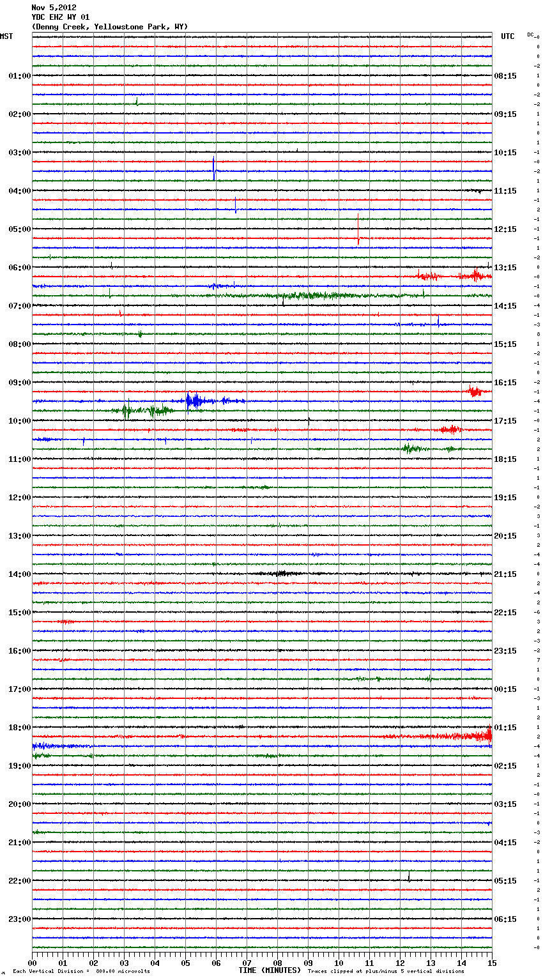This screenshot has width=543, height=980.
Task: Click the 11:15 UTC row label
Action: (505, 191)
